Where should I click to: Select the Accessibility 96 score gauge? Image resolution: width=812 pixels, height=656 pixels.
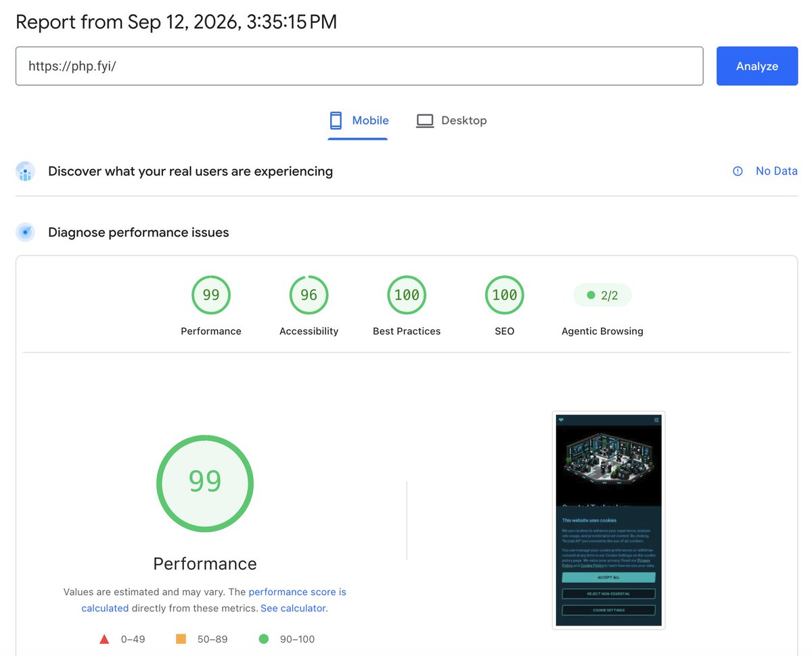pos(309,295)
